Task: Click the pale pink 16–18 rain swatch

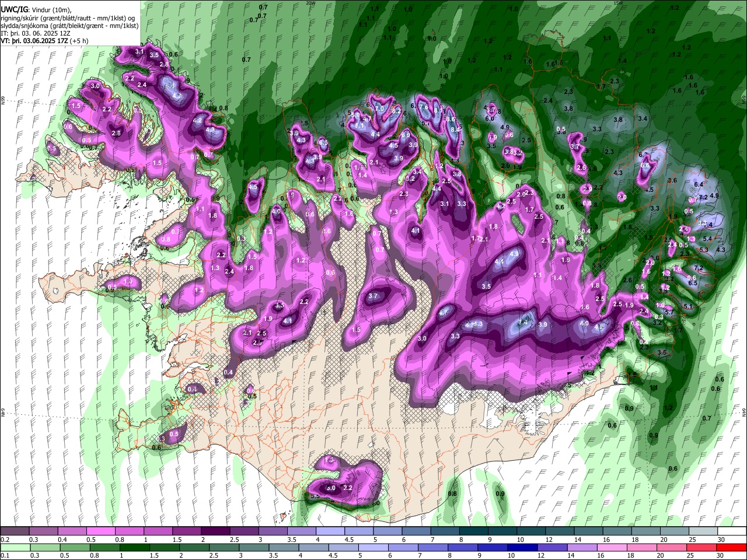Action: 612,547
